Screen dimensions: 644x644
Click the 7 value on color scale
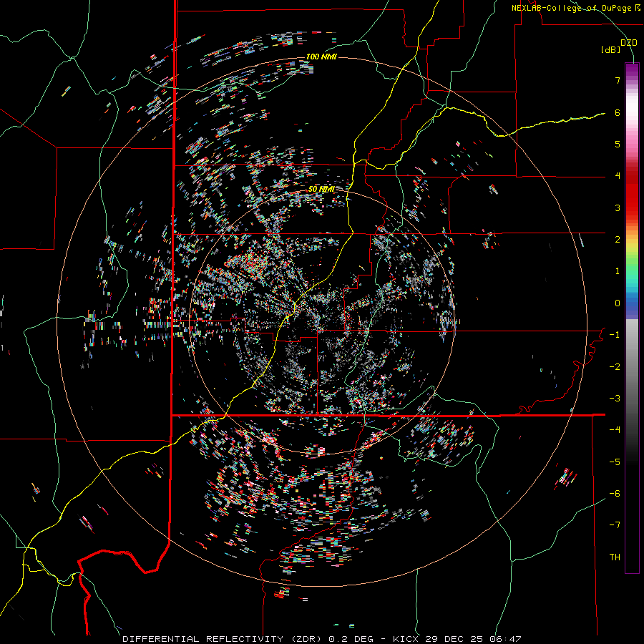click(618, 80)
